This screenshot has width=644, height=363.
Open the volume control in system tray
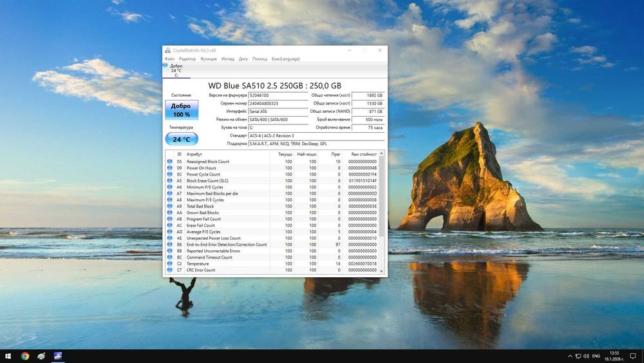pos(586,356)
